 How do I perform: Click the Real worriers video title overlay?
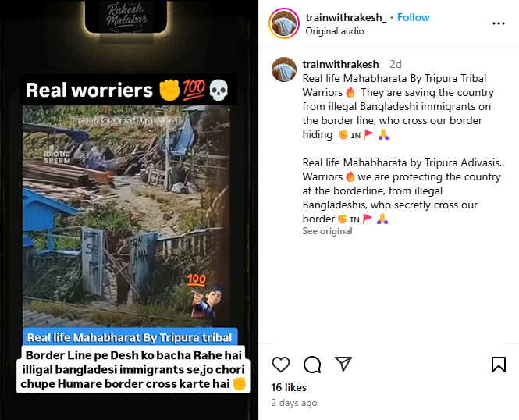pos(128,90)
